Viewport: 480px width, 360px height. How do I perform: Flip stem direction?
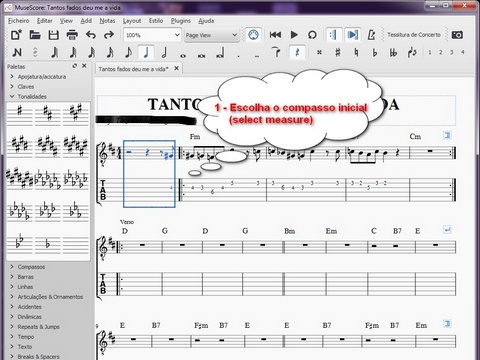point(412,52)
